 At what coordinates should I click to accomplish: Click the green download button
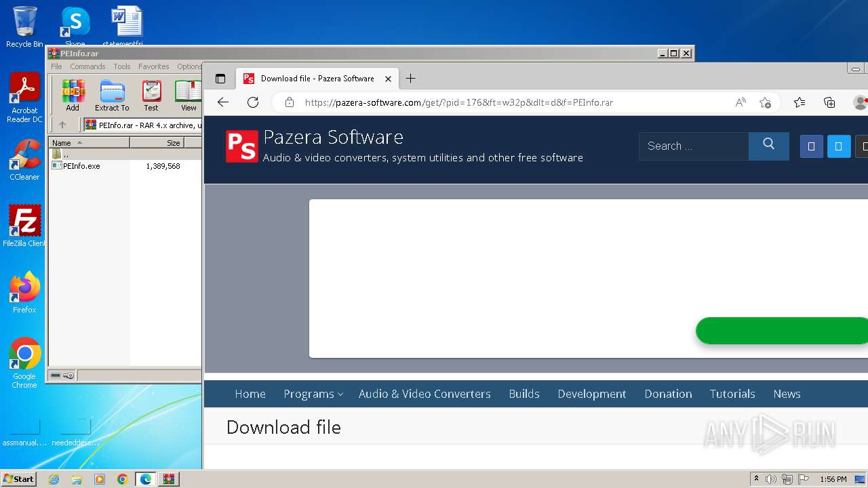pyautogui.click(x=782, y=331)
